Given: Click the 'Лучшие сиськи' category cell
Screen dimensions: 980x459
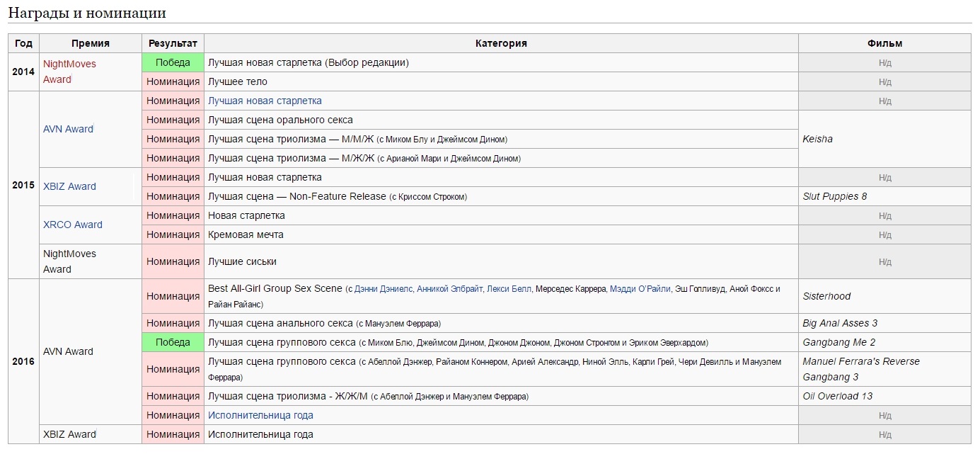Looking at the screenshot, I should click(x=501, y=261).
